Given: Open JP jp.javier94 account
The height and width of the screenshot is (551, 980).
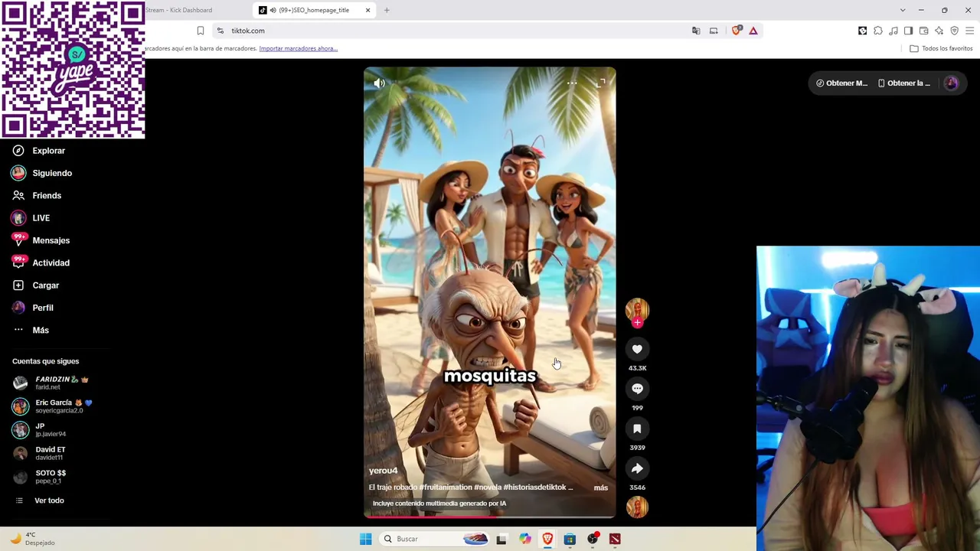Looking at the screenshot, I should point(40,430).
